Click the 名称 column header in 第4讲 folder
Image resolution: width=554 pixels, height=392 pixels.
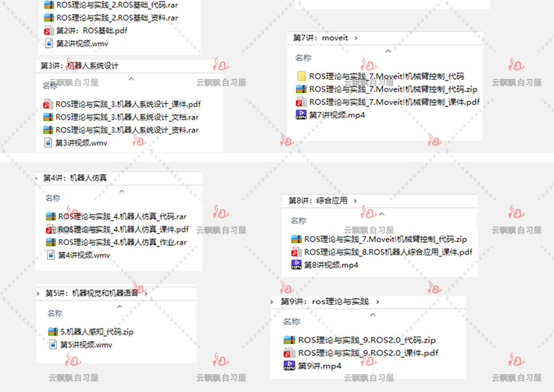tap(53, 198)
